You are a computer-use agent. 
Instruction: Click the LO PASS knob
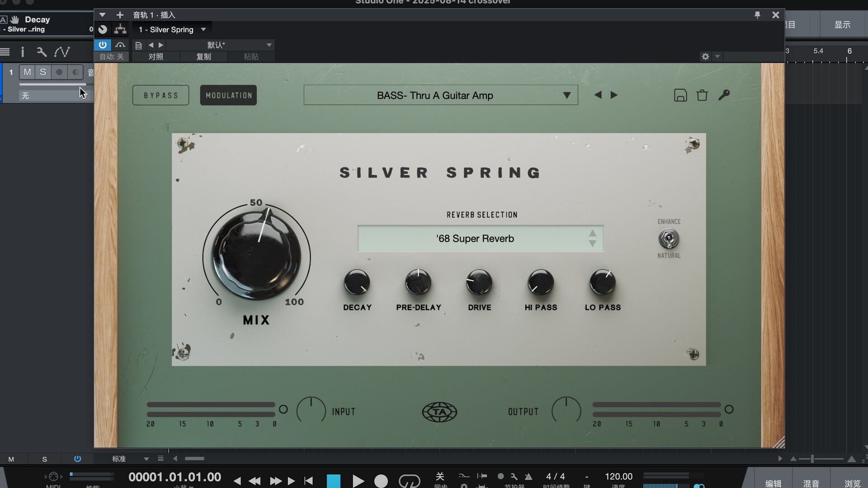[603, 282]
